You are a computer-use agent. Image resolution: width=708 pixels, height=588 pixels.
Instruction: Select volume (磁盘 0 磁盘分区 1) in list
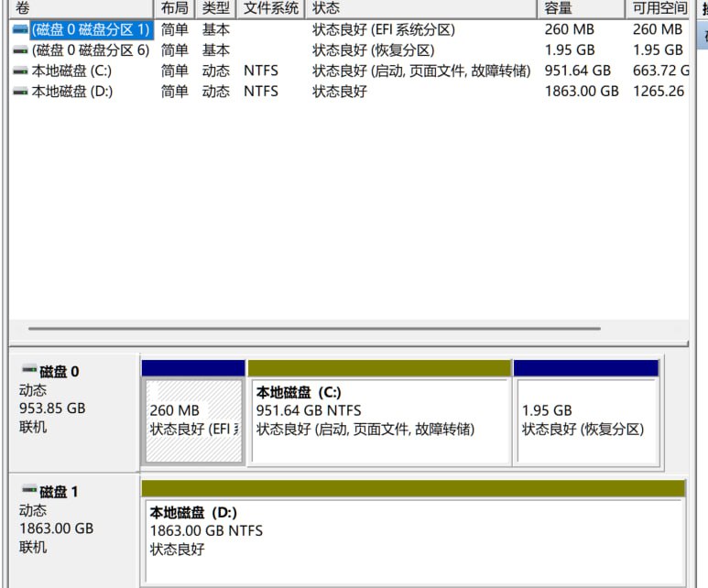click(x=91, y=30)
